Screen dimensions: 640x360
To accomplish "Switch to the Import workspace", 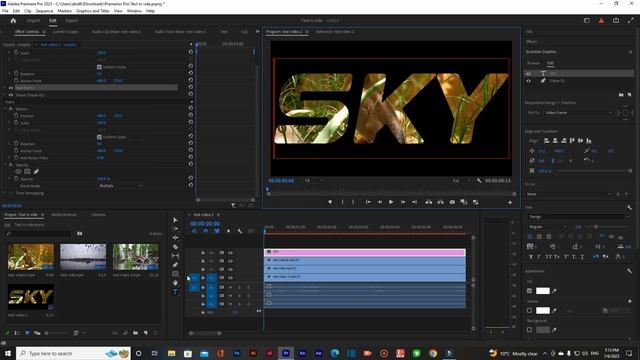I will (x=33, y=20).
